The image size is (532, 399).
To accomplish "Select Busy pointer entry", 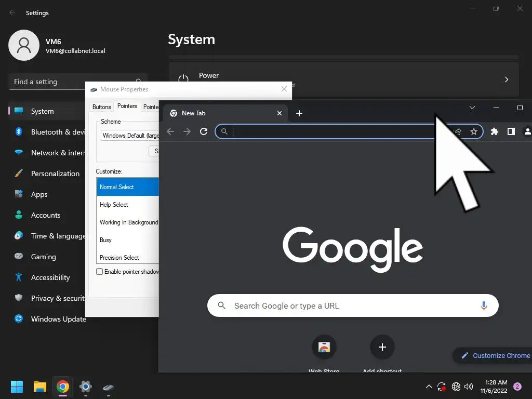I will point(128,240).
